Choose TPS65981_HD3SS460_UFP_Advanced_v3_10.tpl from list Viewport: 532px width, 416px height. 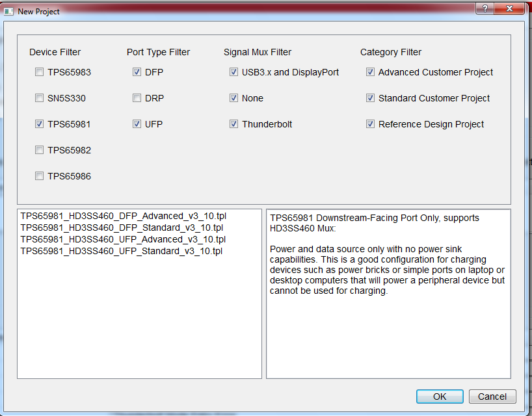(x=123, y=240)
